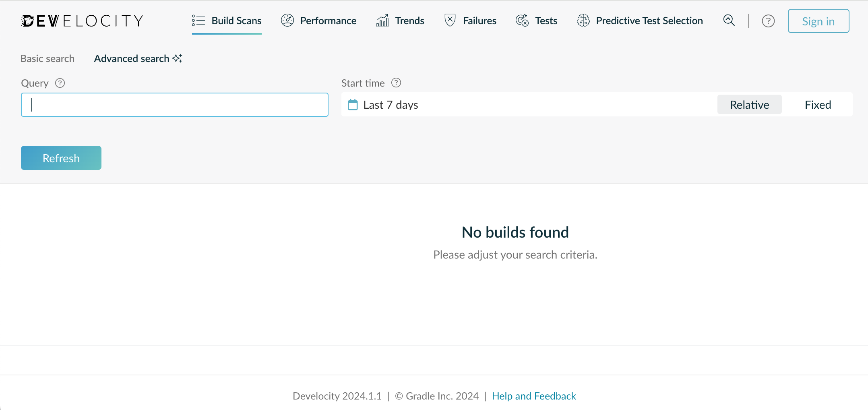Switch to the Basic search tab
The image size is (868, 410).
[x=48, y=58]
